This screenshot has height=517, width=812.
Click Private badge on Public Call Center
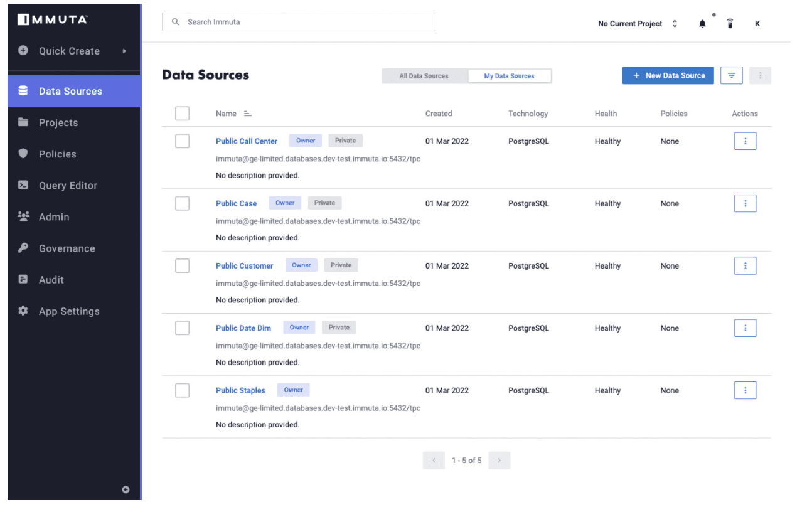tap(345, 141)
